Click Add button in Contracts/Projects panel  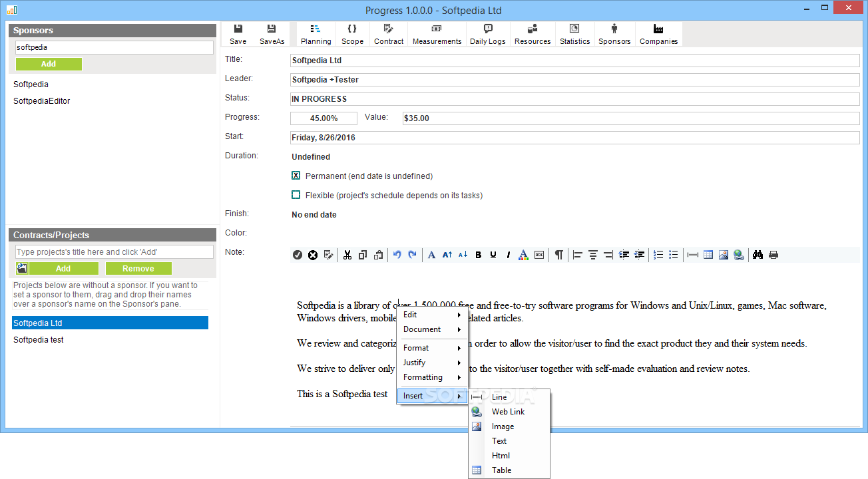63,269
